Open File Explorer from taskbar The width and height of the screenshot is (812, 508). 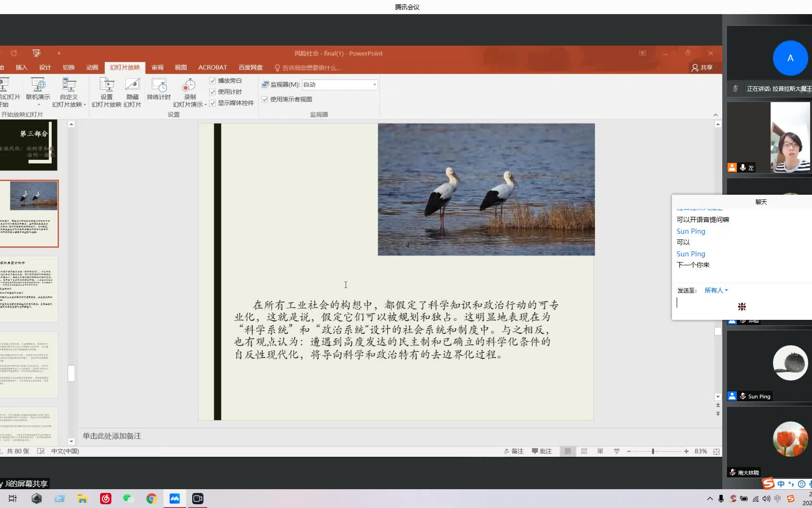click(82, 499)
